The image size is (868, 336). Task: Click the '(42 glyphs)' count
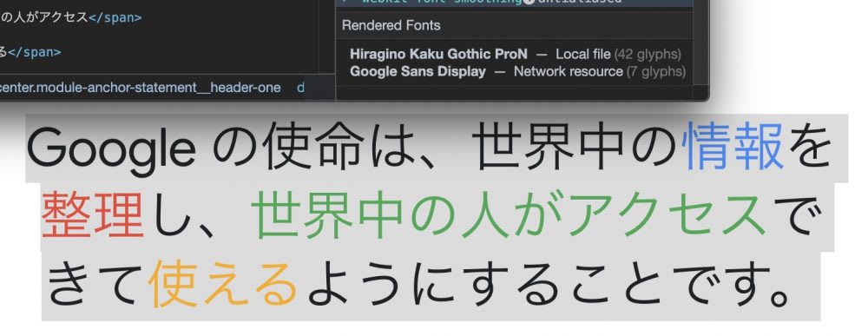648,54
